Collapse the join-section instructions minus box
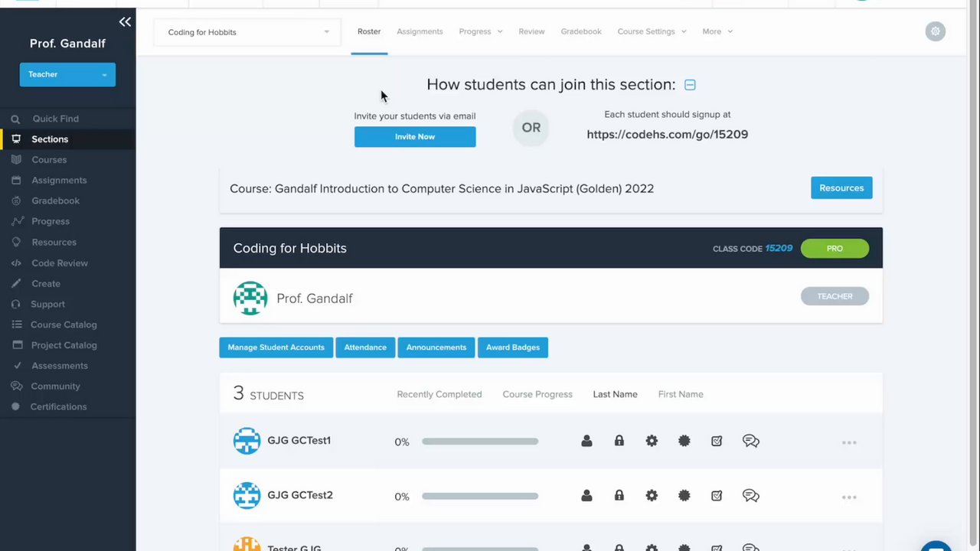 pos(690,85)
